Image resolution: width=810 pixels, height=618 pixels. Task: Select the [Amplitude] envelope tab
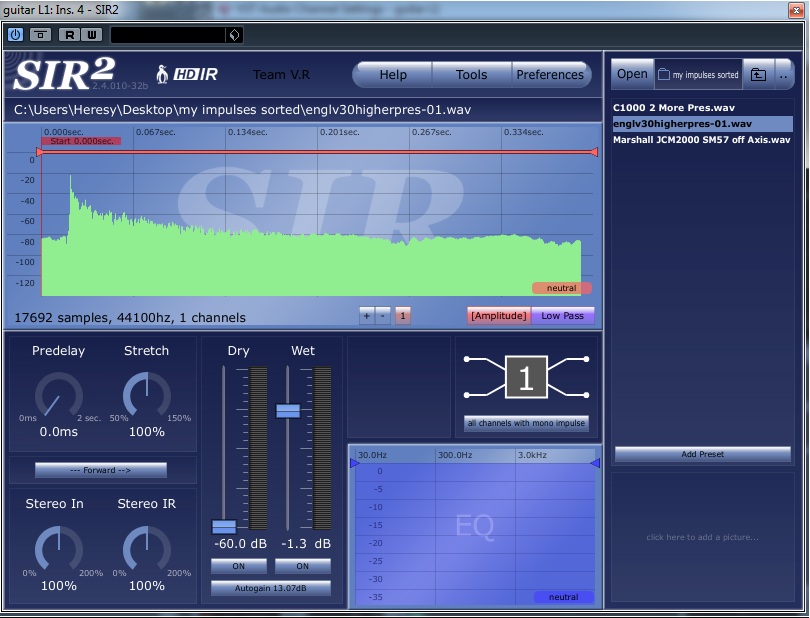(x=499, y=316)
